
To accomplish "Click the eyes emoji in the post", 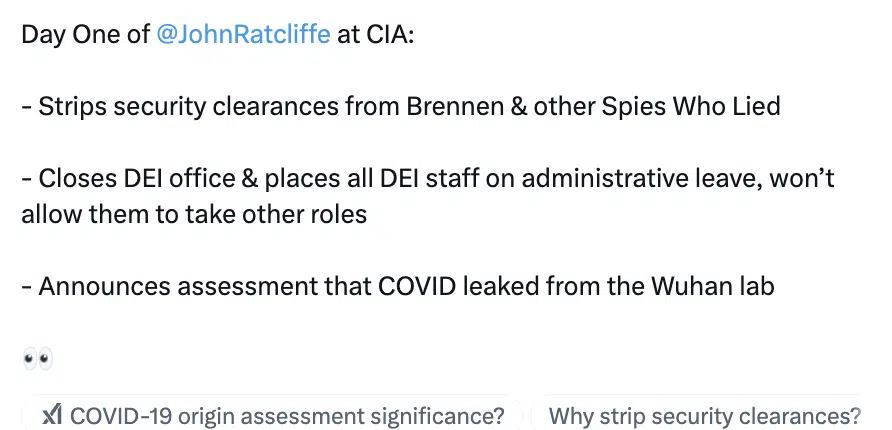I will 38,359.
